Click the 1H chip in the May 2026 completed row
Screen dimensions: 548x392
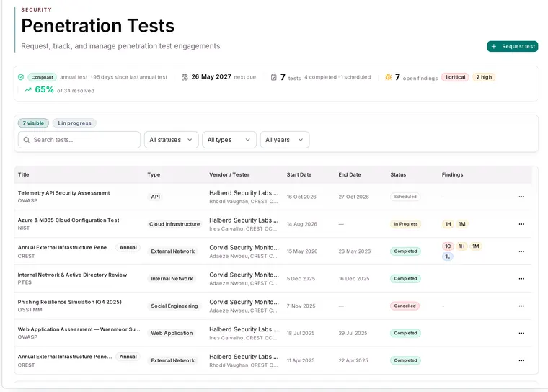(x=461, y=246)
